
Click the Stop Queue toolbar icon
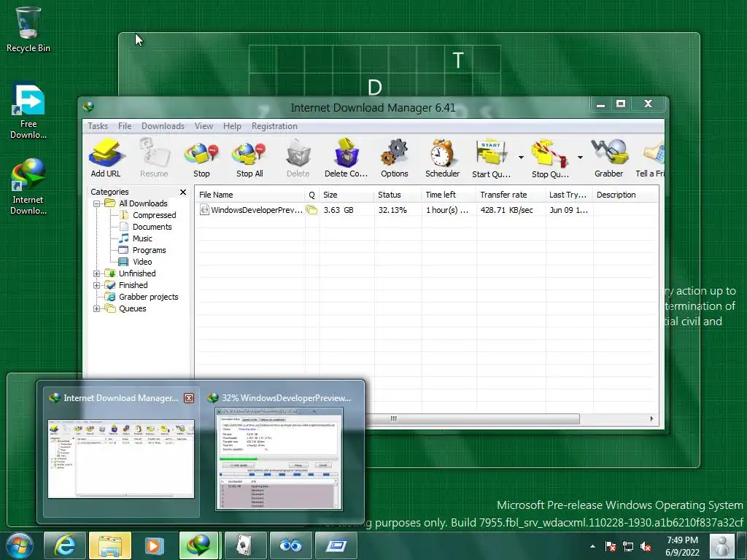(x=550, y=158)
